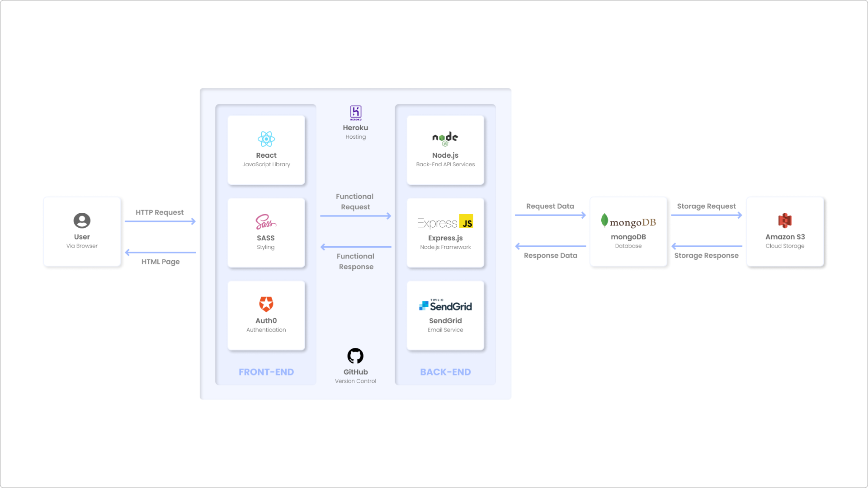Click the Storage Request label

706,206
